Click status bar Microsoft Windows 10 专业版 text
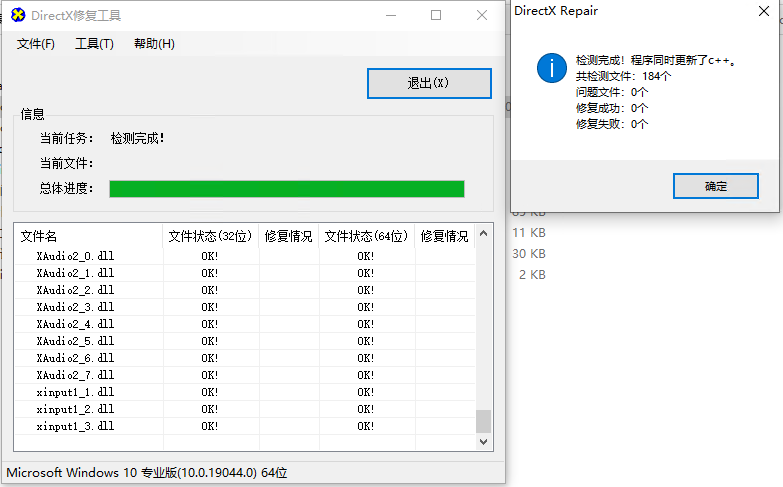The height and width of the screenshot is (487, 783). pyautogui.click(x=147, y=473)
